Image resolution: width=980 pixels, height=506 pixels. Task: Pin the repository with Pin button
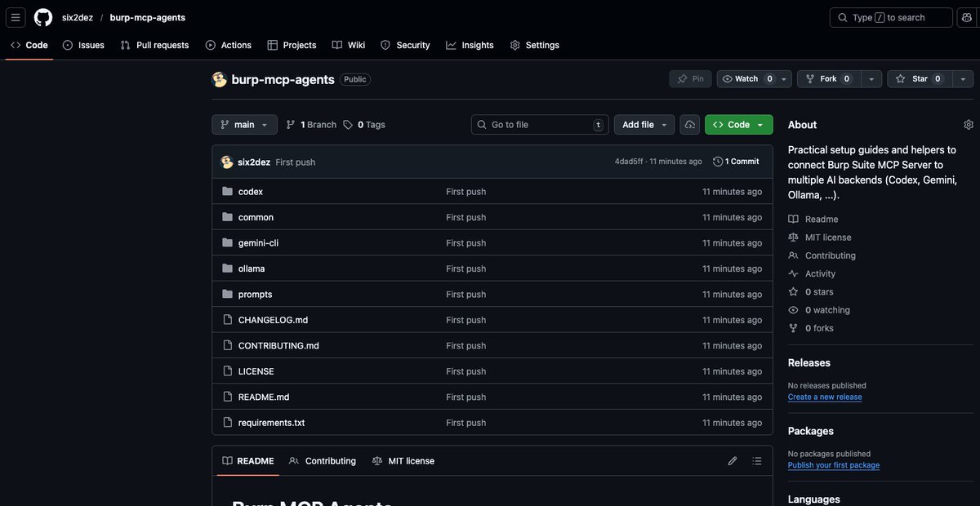(690, 79)
